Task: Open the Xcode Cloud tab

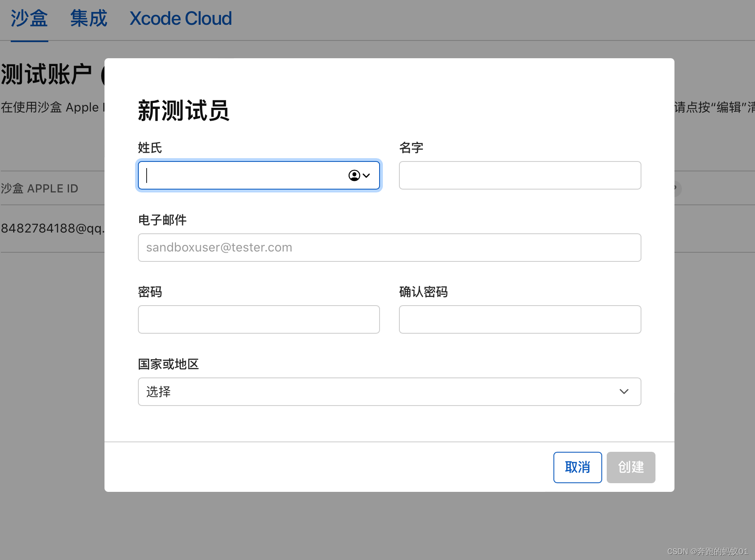Action: pyautogui.click(x=180, y=18)
